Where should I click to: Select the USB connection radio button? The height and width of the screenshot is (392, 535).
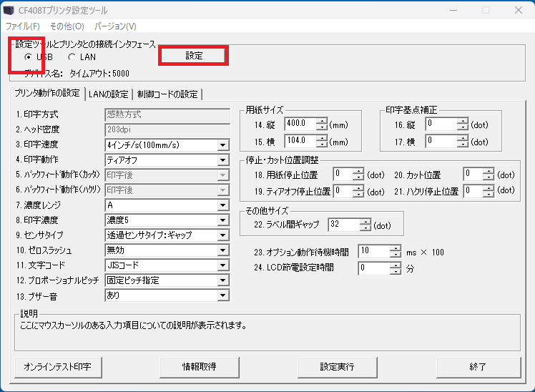point(29,57)
